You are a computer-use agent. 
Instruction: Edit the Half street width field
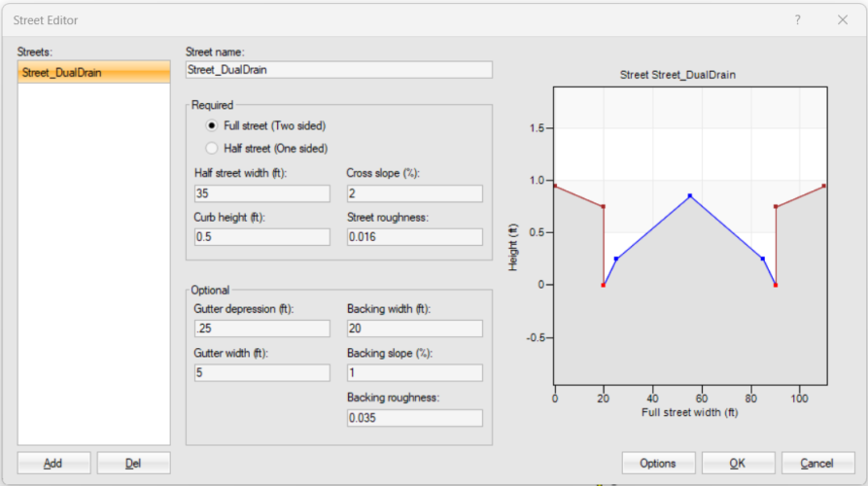(261, 193)
